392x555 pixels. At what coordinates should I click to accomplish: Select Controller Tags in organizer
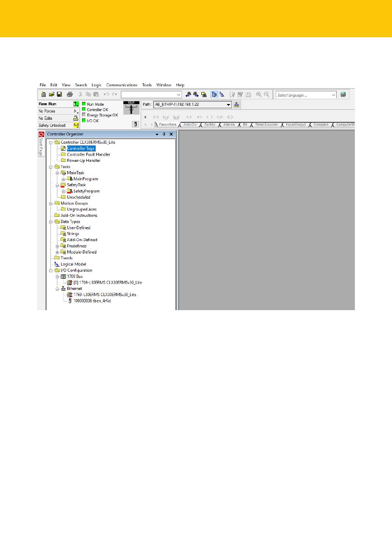(81, 148)
